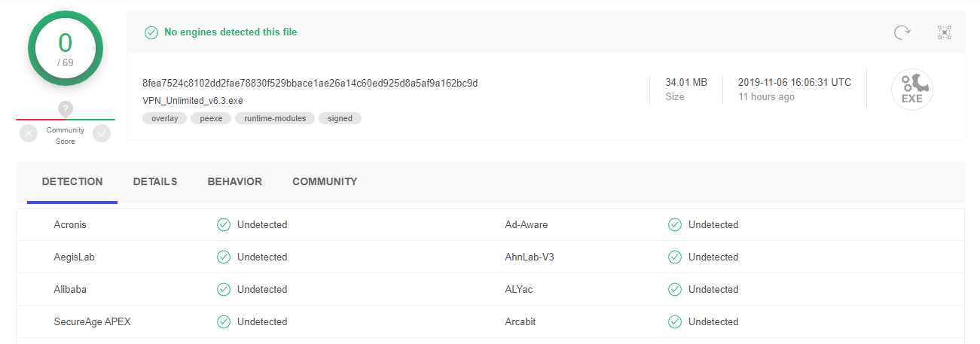The width and height of the screenshot is (980, 344).
Task: Vote malicious with the X community icon
Action: (29, 133)
